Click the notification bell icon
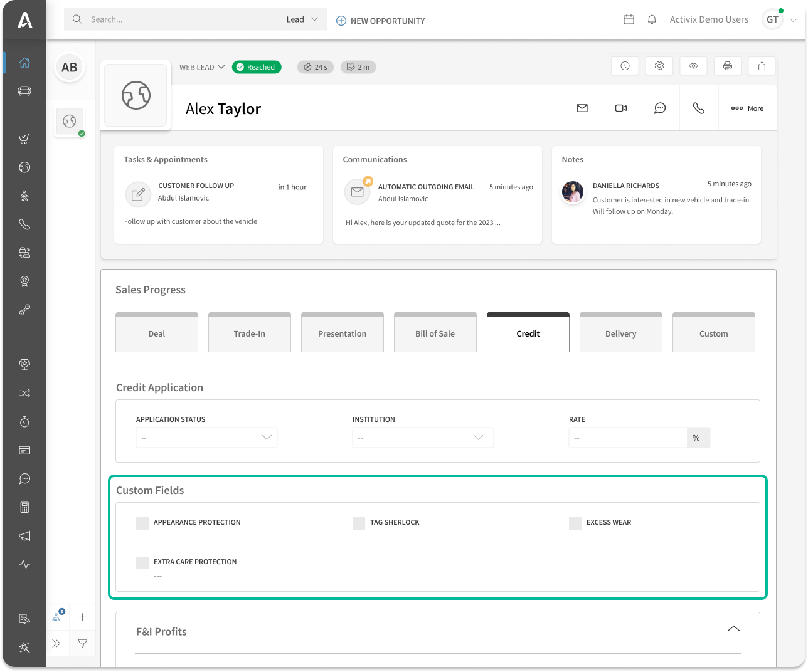This screenshot has width=808, height=672. coord(652,19)
